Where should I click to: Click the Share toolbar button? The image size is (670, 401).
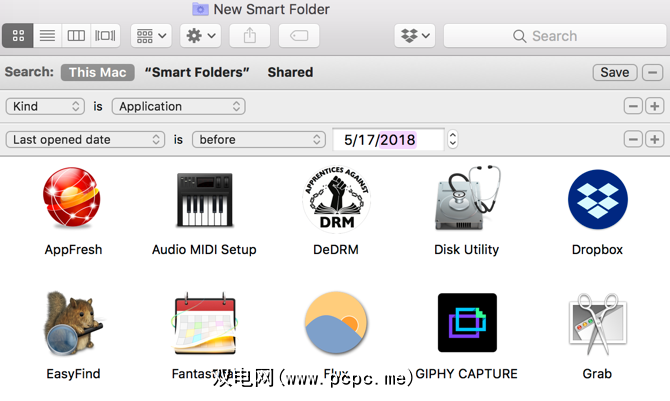(250, 35)
